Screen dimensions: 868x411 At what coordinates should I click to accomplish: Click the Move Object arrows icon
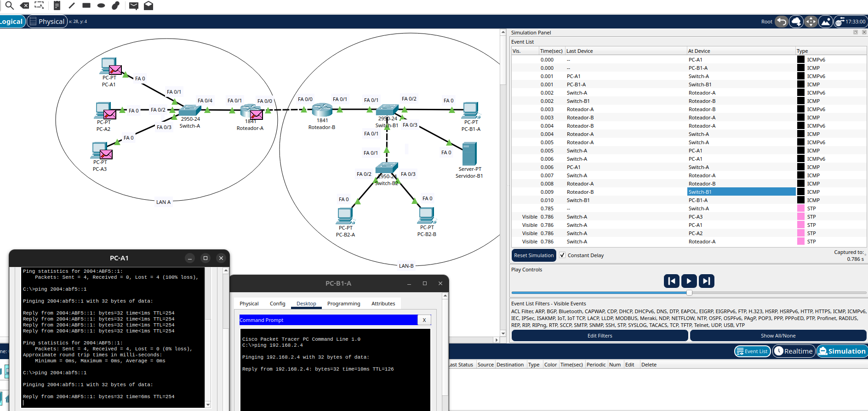[x=811, y=22]
